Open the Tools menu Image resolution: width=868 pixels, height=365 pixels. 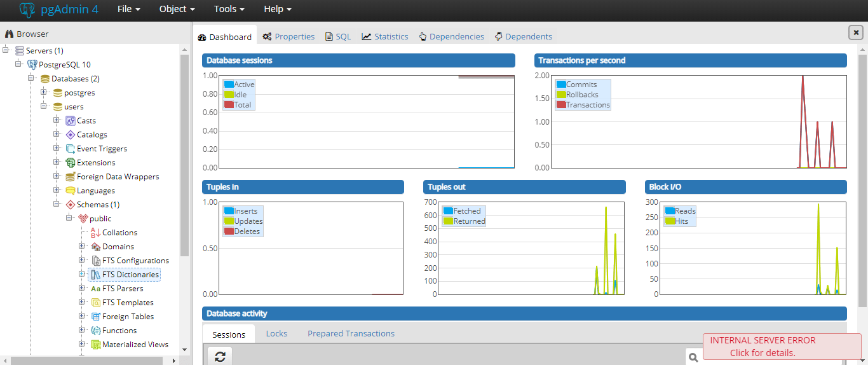pos(229,10)
